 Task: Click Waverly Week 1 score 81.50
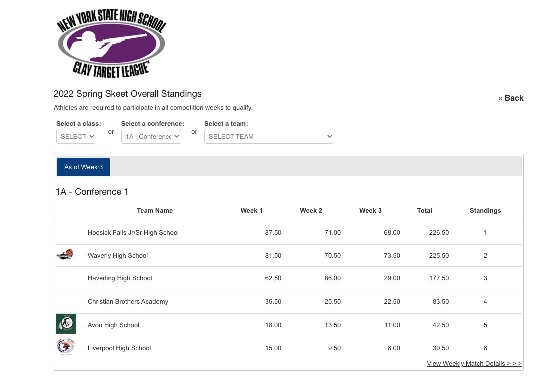tap(273, 256)
